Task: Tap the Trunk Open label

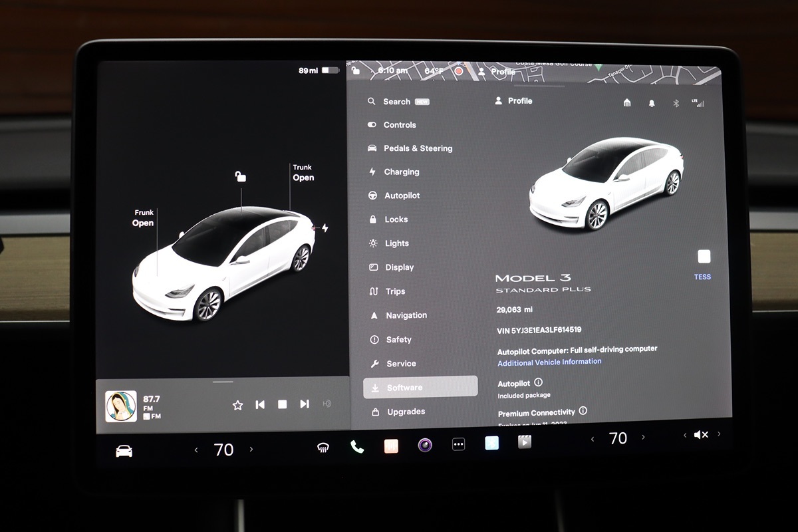Action: click(303, 173)
